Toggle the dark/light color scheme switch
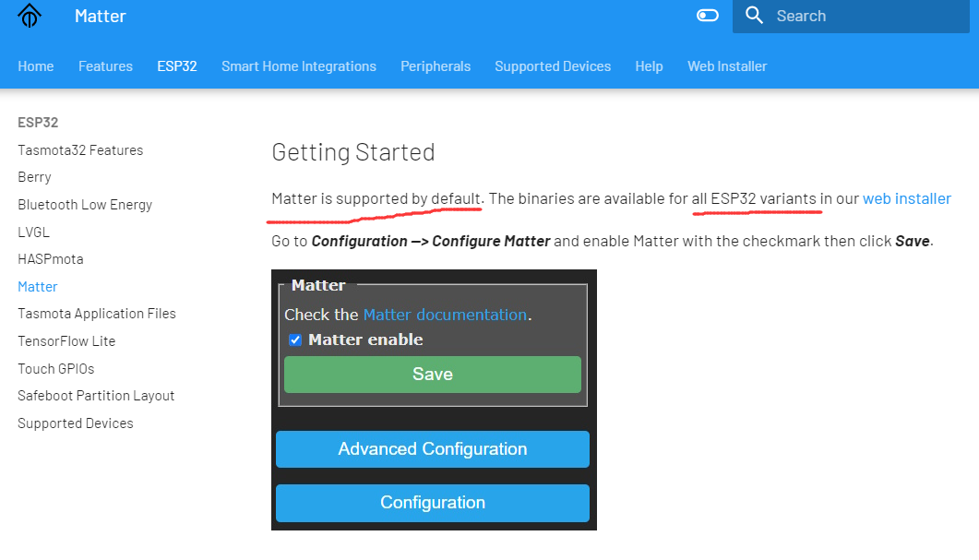This screenshot has width=979, height=560. [x=708, y=16]
